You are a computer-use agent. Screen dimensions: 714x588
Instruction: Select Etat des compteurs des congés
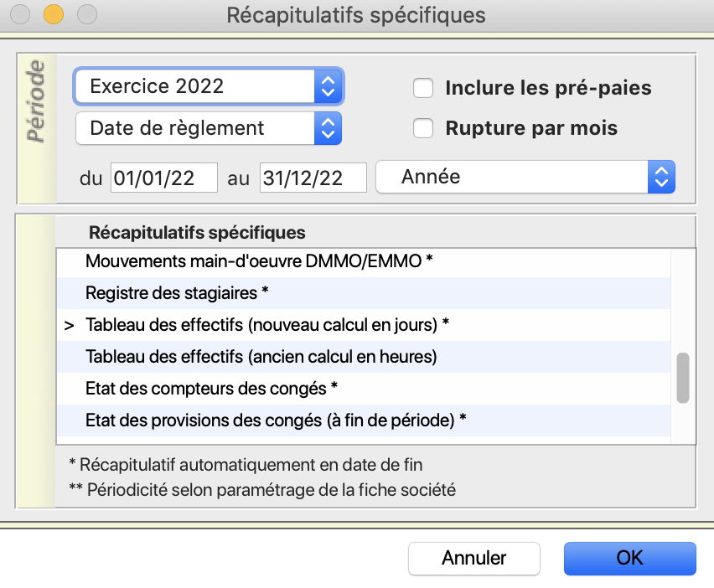point(364,389)
